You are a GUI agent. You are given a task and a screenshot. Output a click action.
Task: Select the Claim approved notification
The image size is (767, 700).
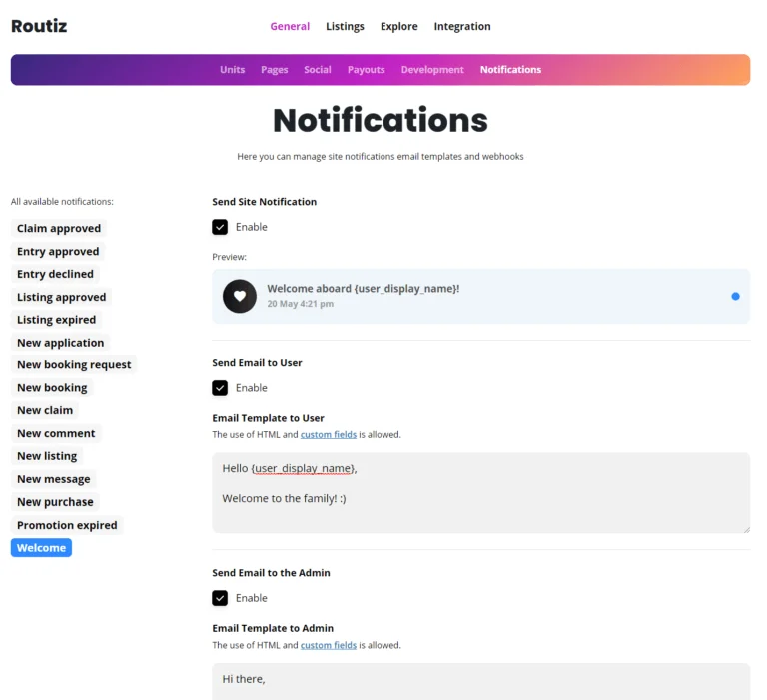pyautogui.click(x=59, y=229)
